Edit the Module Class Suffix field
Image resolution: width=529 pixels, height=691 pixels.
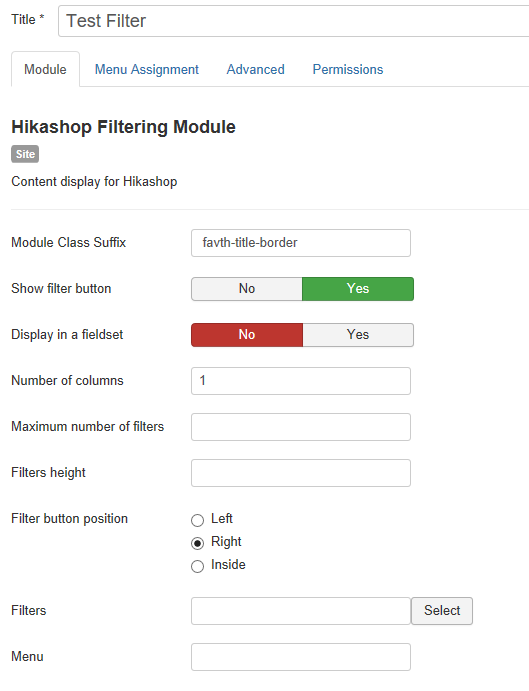click(301, 243)
